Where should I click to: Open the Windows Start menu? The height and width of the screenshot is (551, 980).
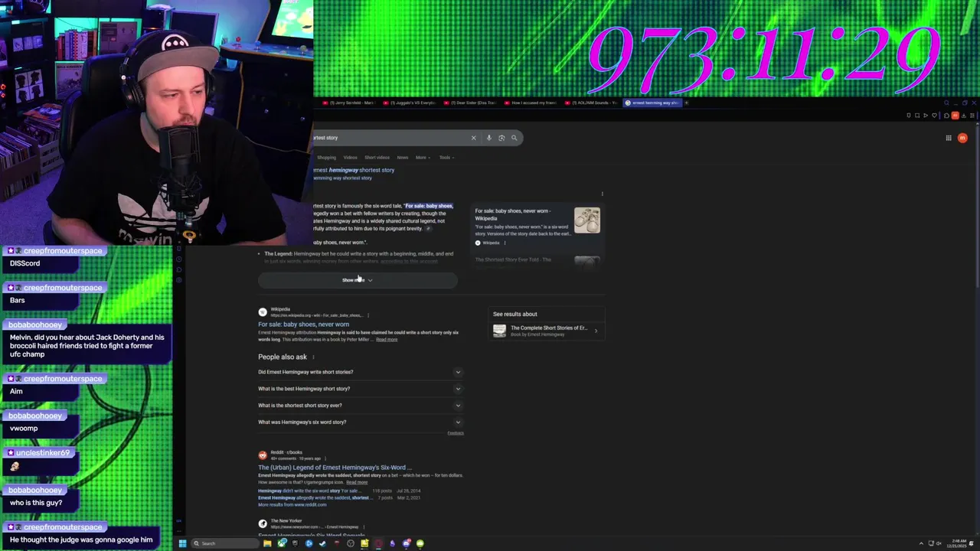click(182, 543)
